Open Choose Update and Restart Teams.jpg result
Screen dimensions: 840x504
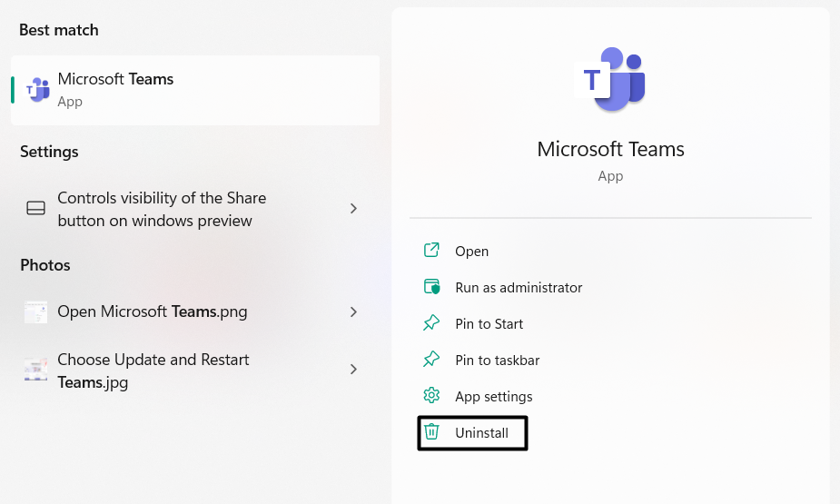click(195, 371)
